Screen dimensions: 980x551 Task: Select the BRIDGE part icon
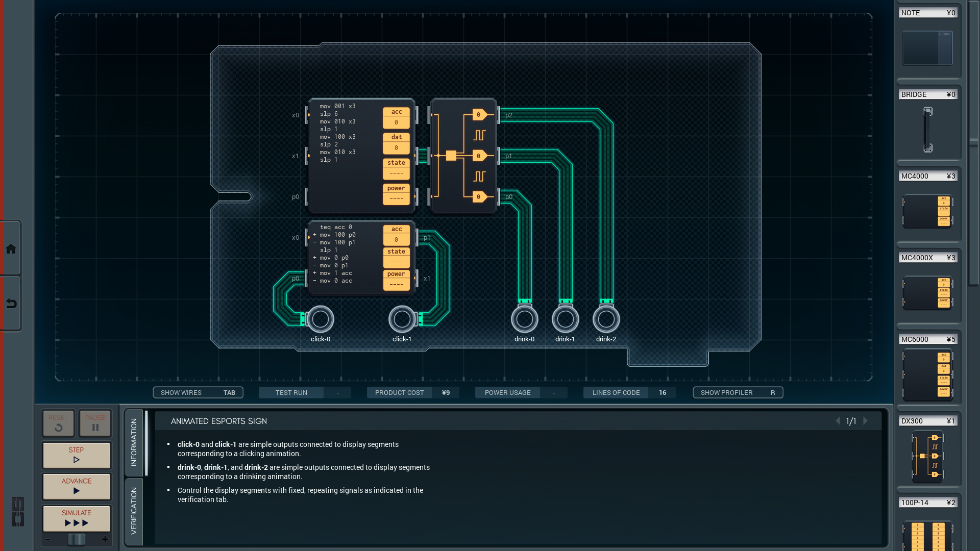928,130
